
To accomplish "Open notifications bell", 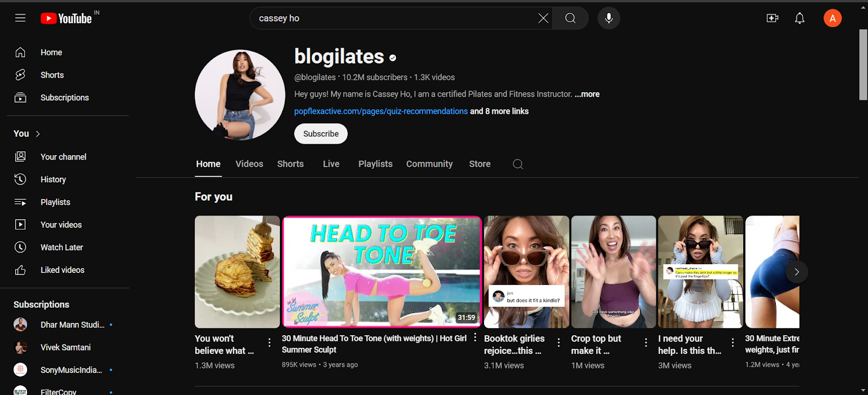I will click(800, 18).
